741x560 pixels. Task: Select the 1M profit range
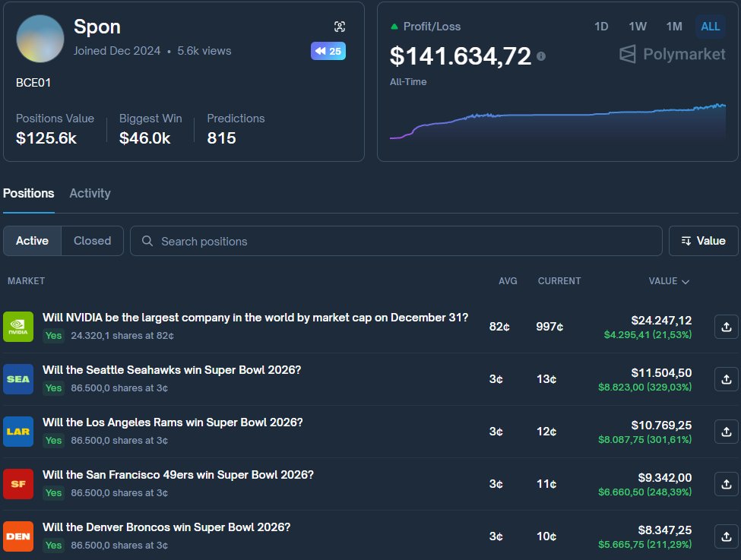coord(674,27)
